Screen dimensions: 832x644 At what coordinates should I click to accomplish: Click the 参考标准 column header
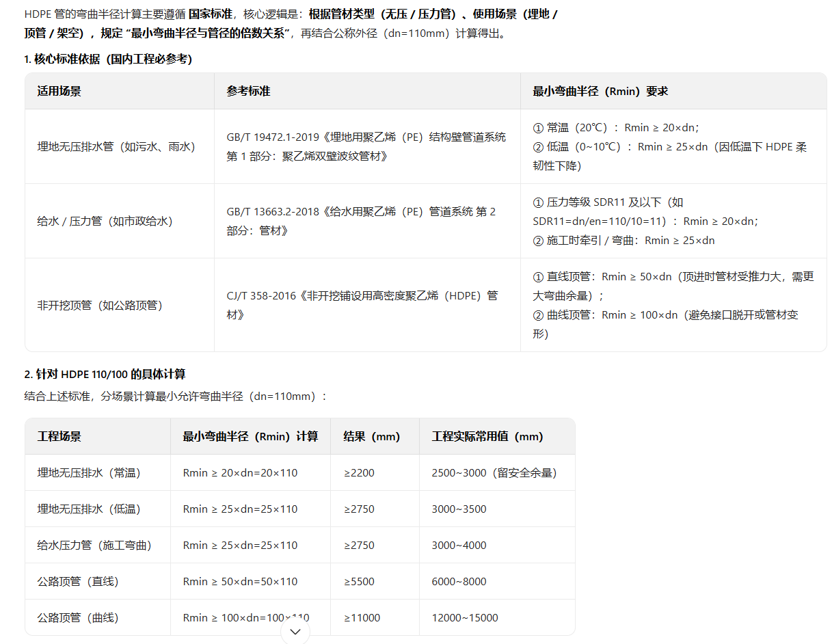248,91
